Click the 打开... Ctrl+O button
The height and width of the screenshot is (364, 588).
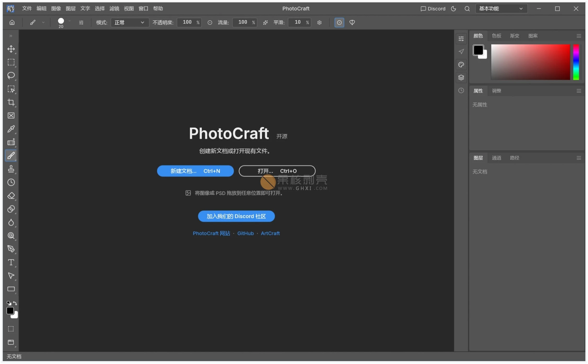click(277, 171)
